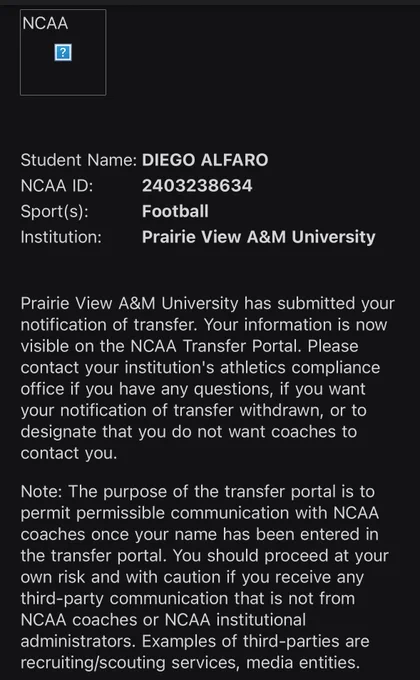
Task: Click the phrase third-party communication
Action: [x=125, y=598]
